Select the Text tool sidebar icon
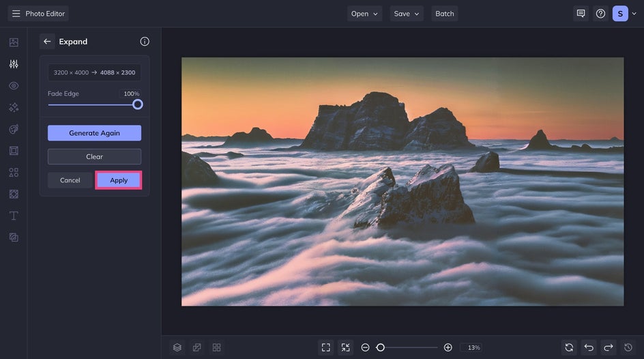This screenshot has height=359, width=644. [x=14, y=216]
